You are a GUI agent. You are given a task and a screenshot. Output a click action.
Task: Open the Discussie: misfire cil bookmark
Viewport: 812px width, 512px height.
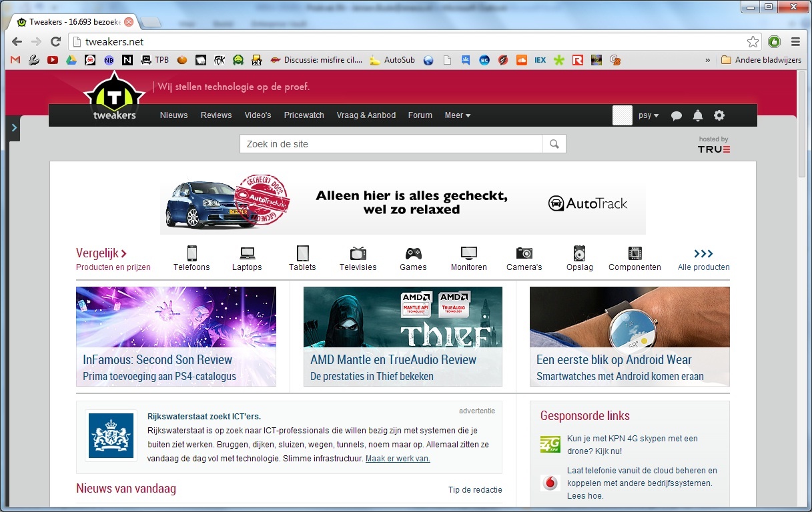pyautogui.click(x=318, y=60)
